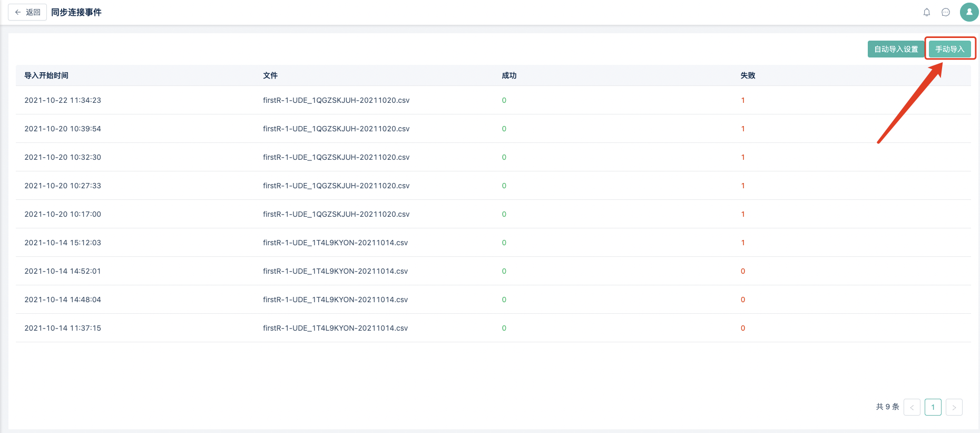The image size is (980, 433).
Task: Open the notifications bell icon
Action: [927, 12]
